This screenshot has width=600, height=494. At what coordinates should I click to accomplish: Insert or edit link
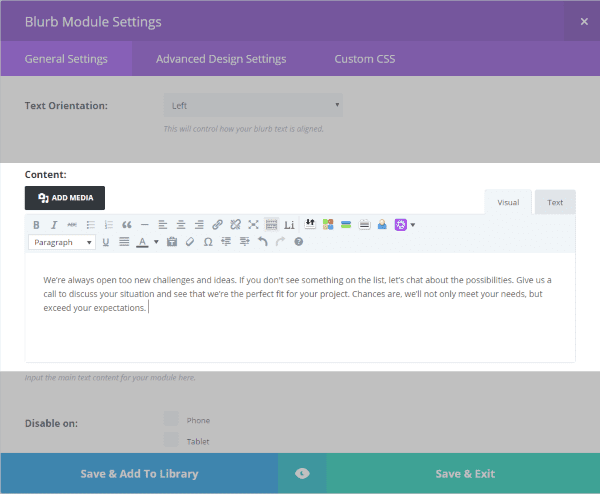coord(217,225)
